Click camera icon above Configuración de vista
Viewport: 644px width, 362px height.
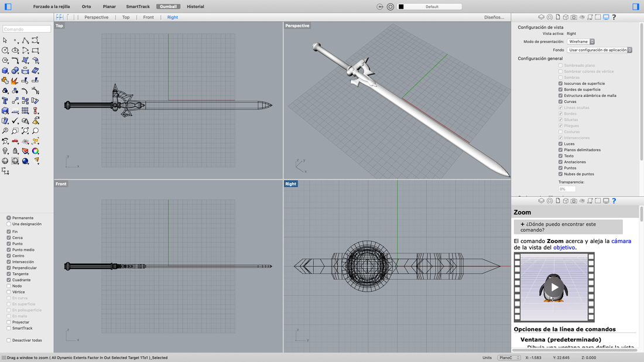click(x=574, y=17)
